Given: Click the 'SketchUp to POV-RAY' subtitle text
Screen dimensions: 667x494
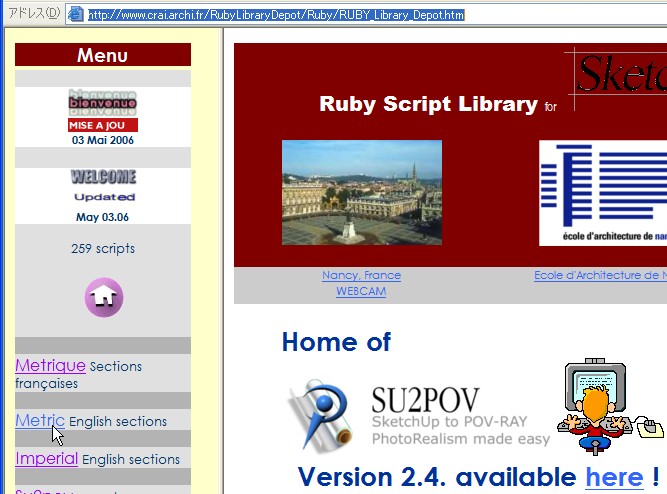Looking at the screenshot, I should (x=449, y=421).
